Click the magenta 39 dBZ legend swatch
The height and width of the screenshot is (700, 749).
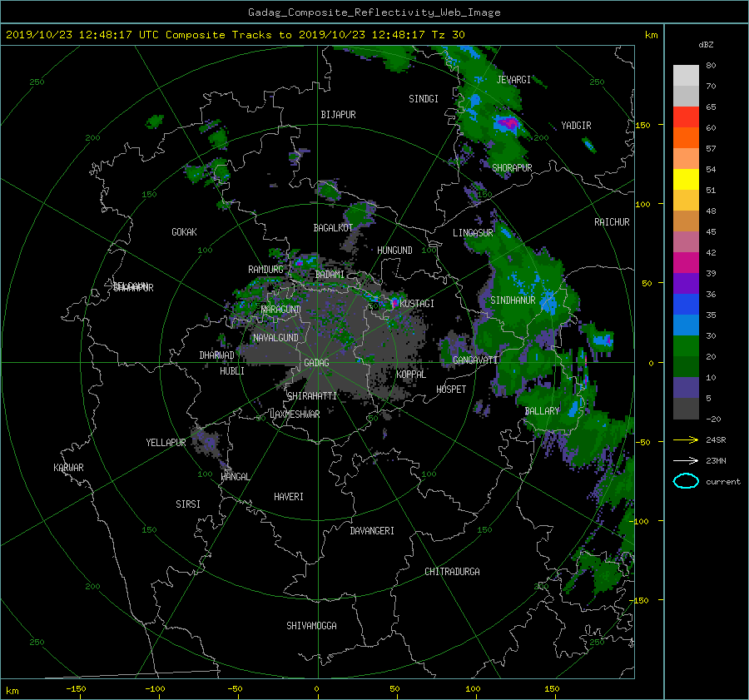(x=686, y=263)
